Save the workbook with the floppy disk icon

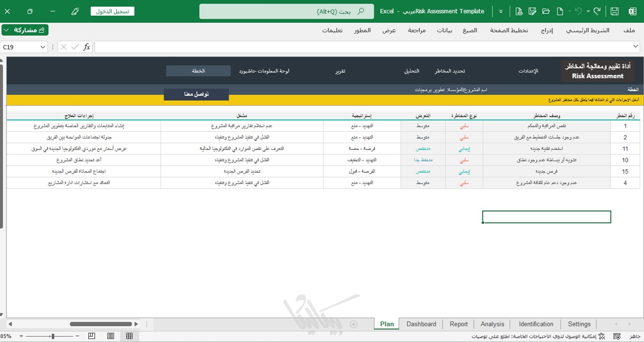coord(614,11)
